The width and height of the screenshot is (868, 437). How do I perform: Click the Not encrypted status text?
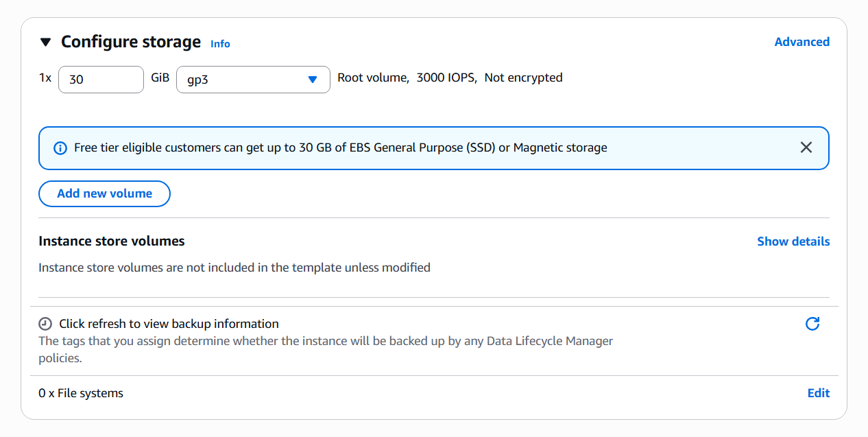click(x=523, y=78)
